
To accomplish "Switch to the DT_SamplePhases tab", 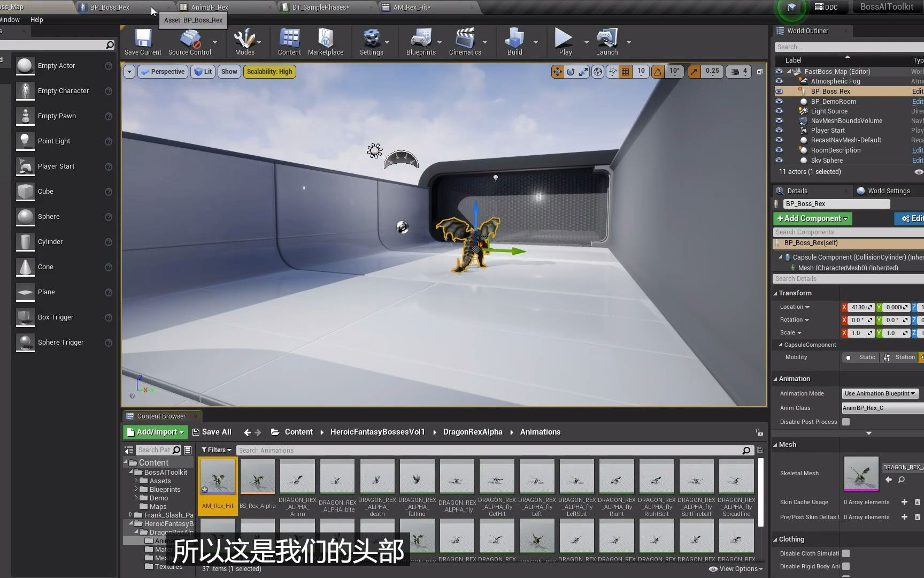I will coord(320,7).
